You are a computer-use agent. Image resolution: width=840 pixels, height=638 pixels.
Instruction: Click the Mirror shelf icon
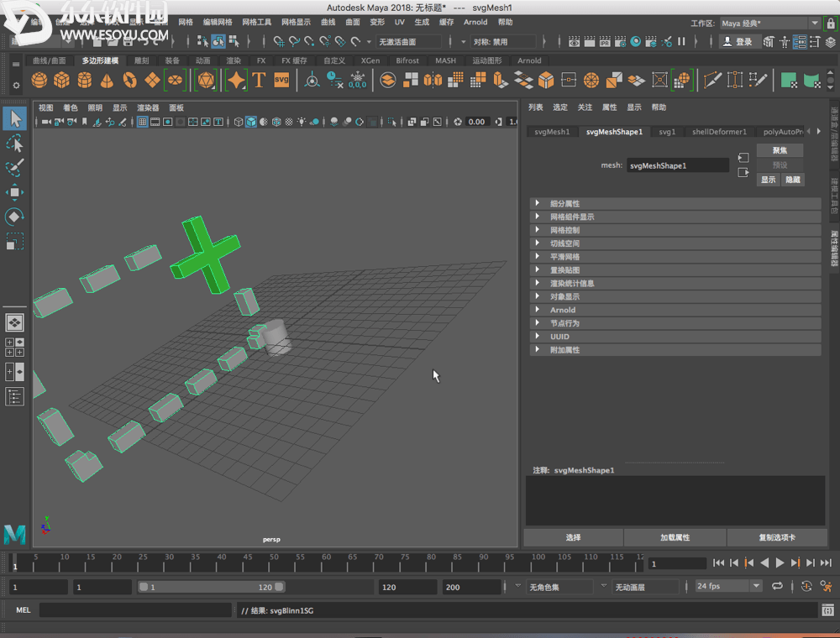coord(433,81)
